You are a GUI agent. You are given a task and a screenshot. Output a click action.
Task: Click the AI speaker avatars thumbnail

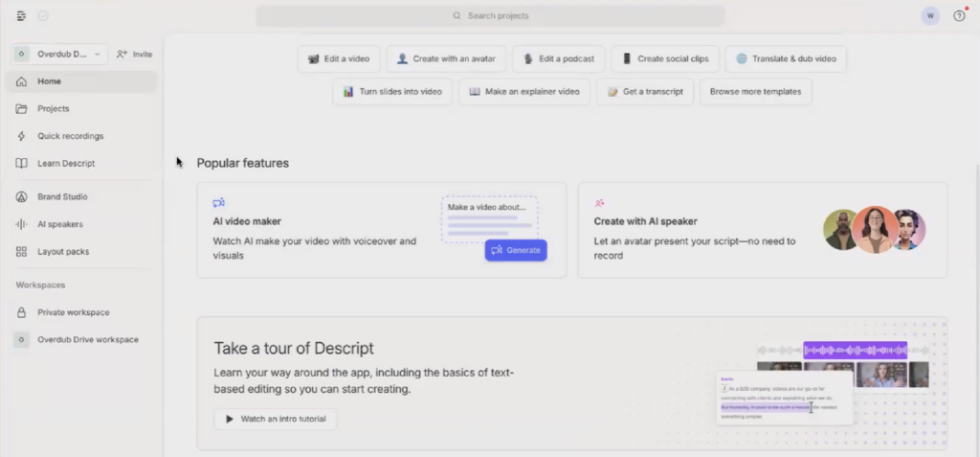[875, 230]
